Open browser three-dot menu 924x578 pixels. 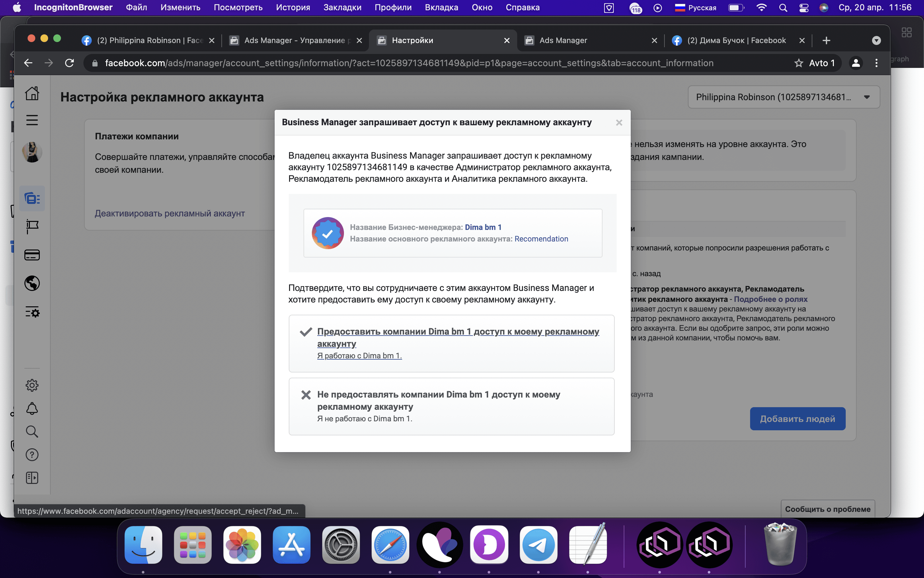[x=876, y=63]
